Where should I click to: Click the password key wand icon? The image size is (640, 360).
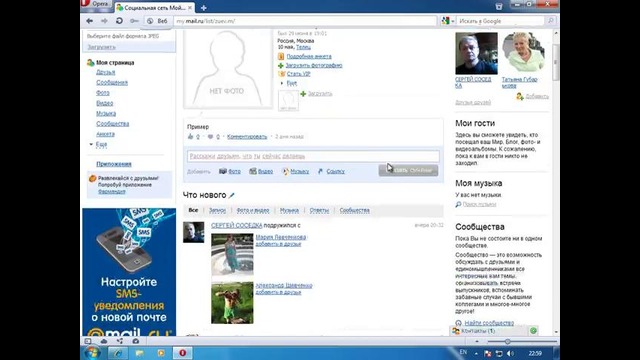134,21
